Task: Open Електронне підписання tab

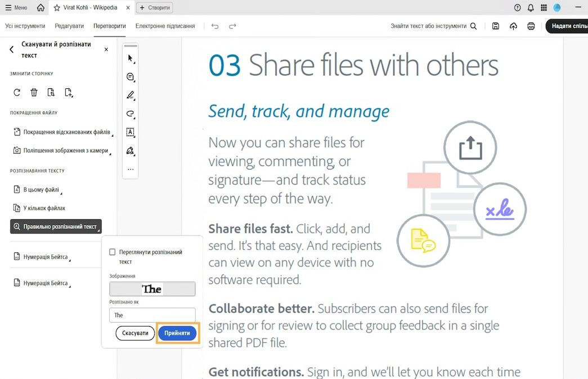Action: point(165,26)
